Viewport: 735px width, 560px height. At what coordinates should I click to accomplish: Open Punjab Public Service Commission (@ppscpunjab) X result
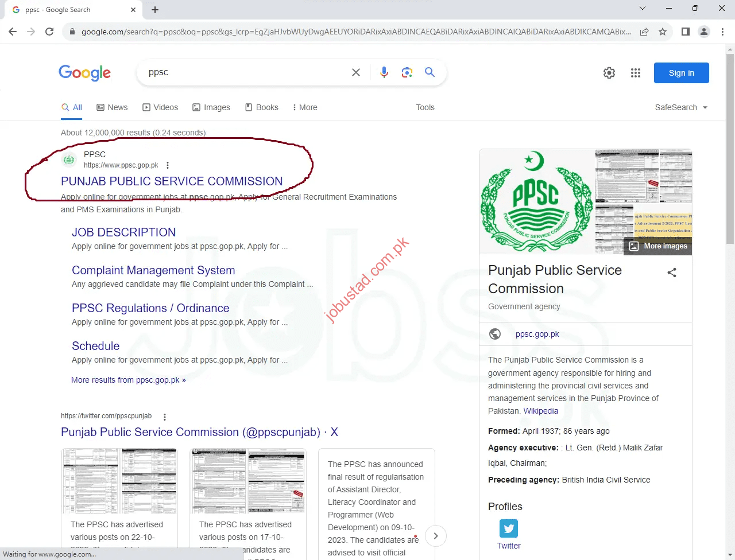199,432
